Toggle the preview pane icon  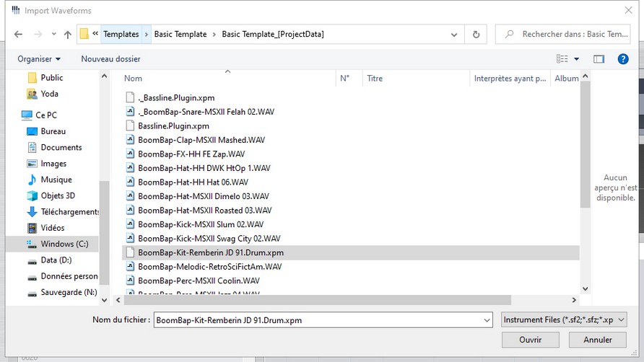coord(599,59)
